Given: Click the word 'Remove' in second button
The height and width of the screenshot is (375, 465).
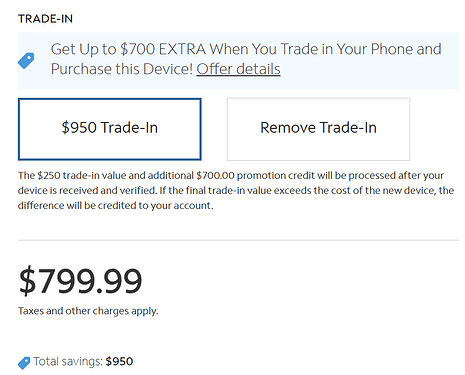Looking at the screenshot, I should coord(288,128).
